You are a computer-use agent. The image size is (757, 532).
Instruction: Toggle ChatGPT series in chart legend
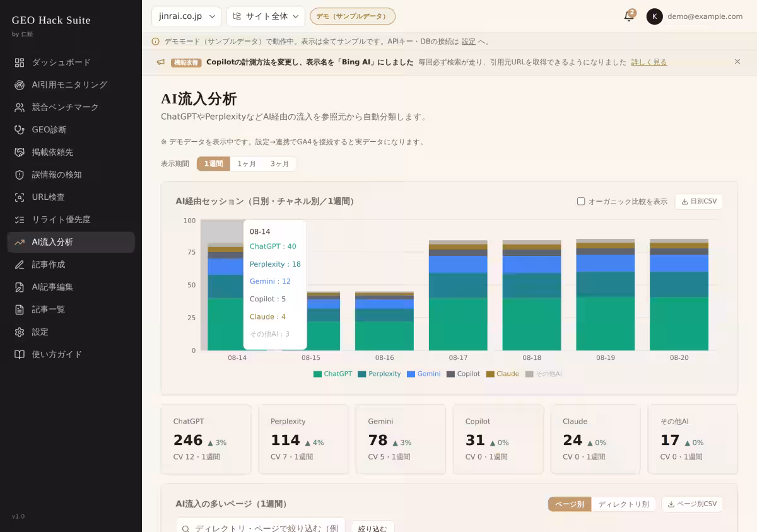332,374
